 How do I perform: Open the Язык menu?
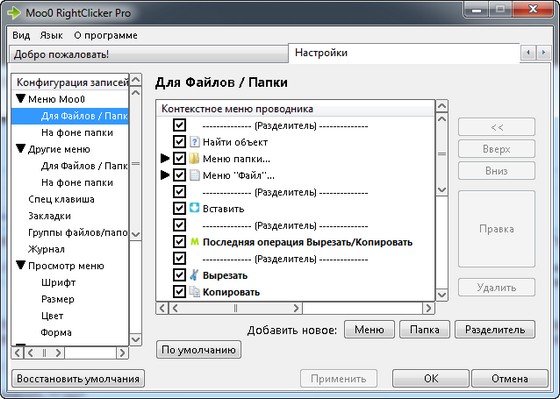pyautogui.click(x=51, y=35)
